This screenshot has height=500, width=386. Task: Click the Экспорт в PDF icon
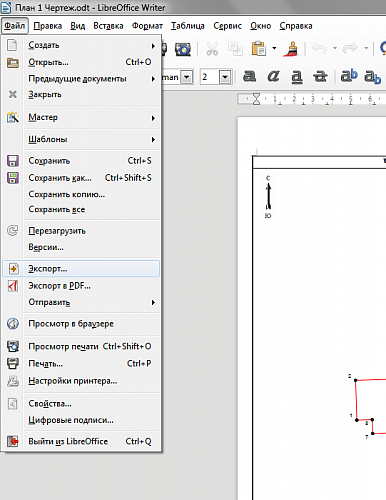(13, 286)
